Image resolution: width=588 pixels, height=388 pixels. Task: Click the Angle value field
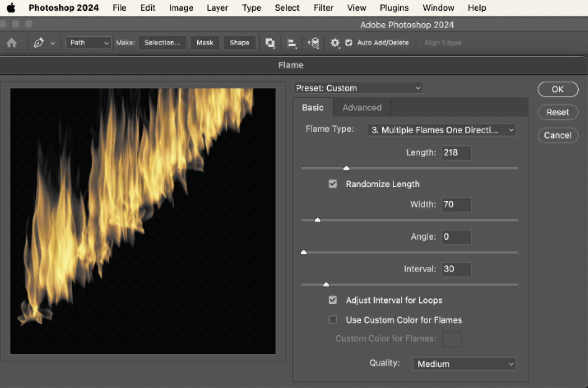click(456, 237)
